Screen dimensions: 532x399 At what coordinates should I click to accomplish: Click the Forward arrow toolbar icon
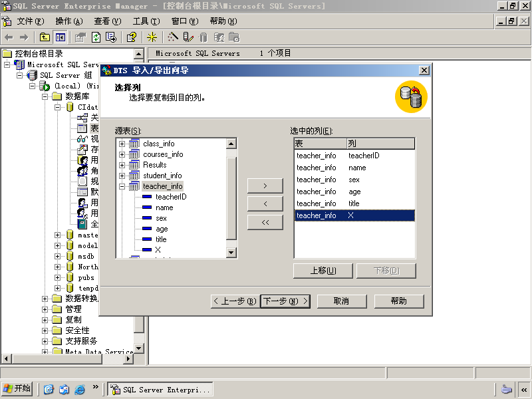(x=24, y=37)
